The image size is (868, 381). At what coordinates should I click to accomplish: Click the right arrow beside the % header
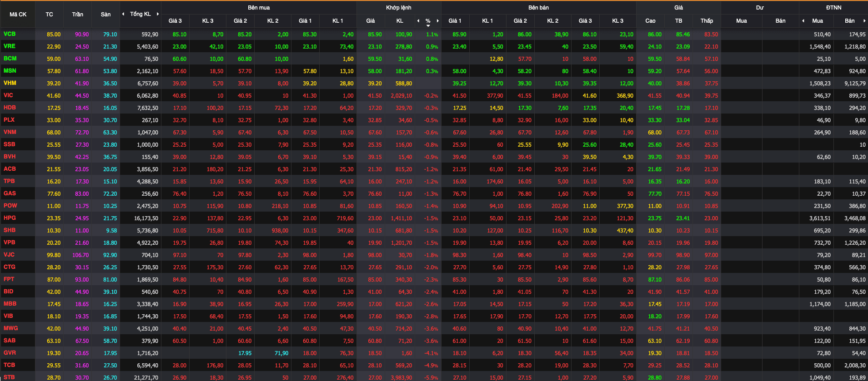(438, 21)
